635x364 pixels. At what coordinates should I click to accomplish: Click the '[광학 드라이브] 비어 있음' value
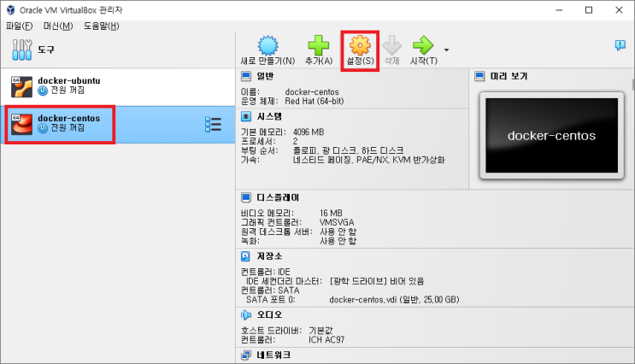pos(377,281)
